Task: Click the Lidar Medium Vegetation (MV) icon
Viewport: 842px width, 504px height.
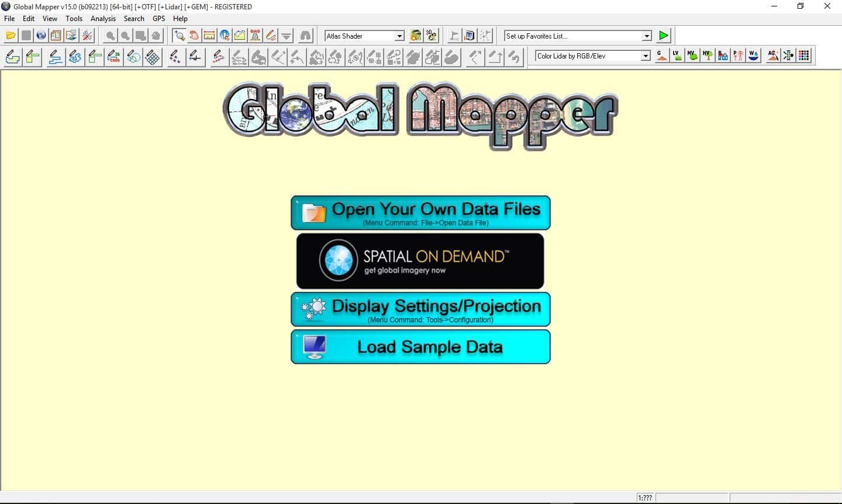Action: (x=692, y=56)
